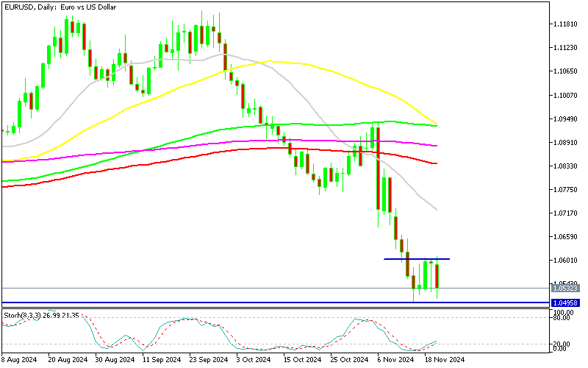This screenshot has height=368, width=588.
Task: Click the magenta moving average line
Action: (220, 141)
